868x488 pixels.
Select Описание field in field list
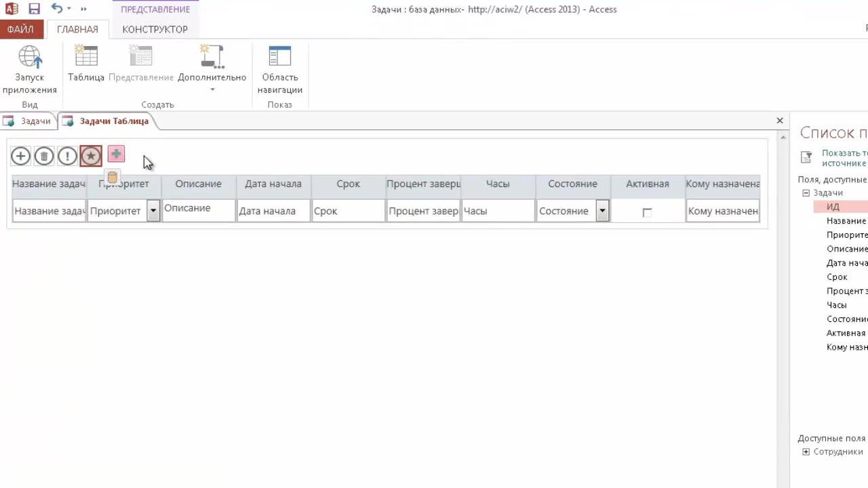847,249
